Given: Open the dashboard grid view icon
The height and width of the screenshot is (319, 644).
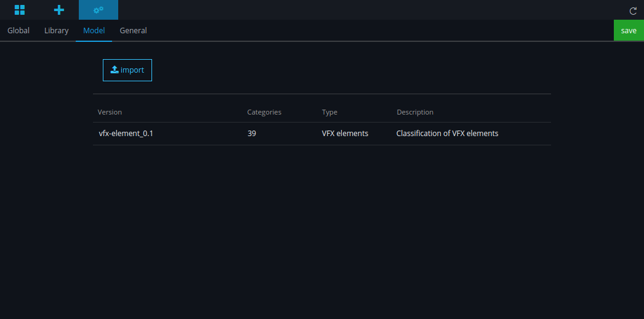Looking at the screenshot, I should coord(20,10).
